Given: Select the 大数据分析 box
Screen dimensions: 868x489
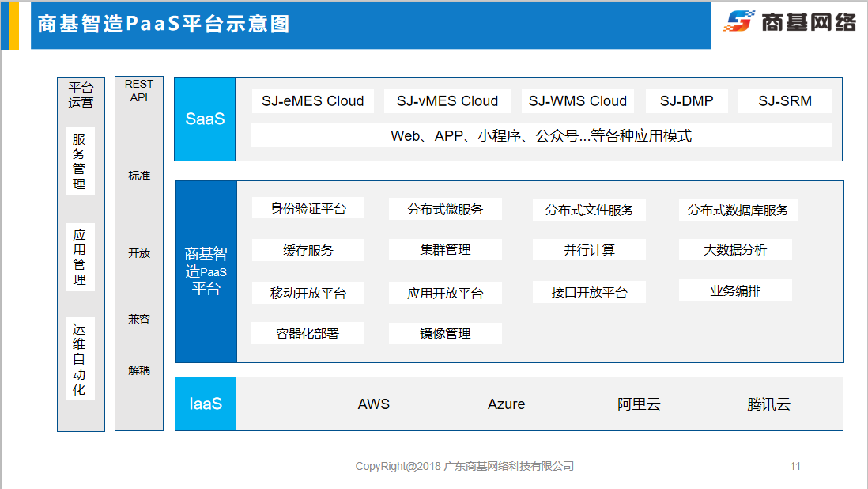Looking at the screenshot, I should (735, 250).
